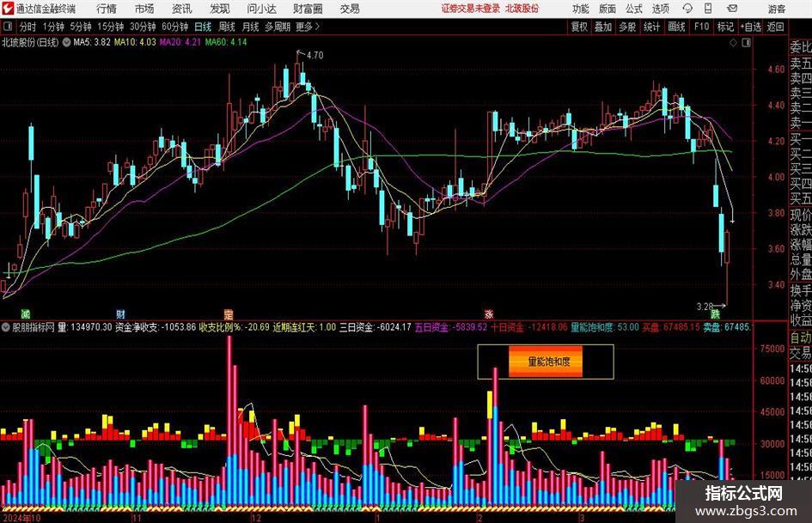Open the mobile phone icon
Screen dimensions: 812x523
pos(708,9)
